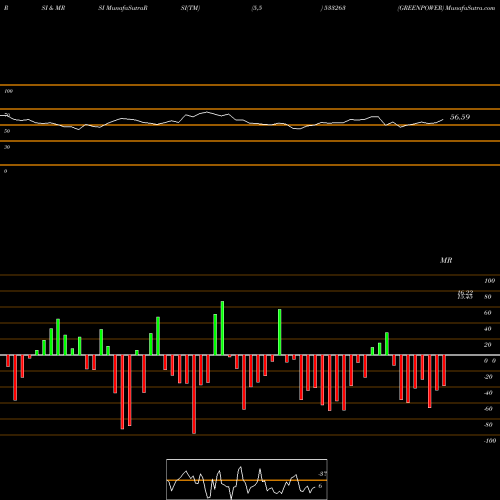Click the -80 label on MR axis

click(488, 425)
